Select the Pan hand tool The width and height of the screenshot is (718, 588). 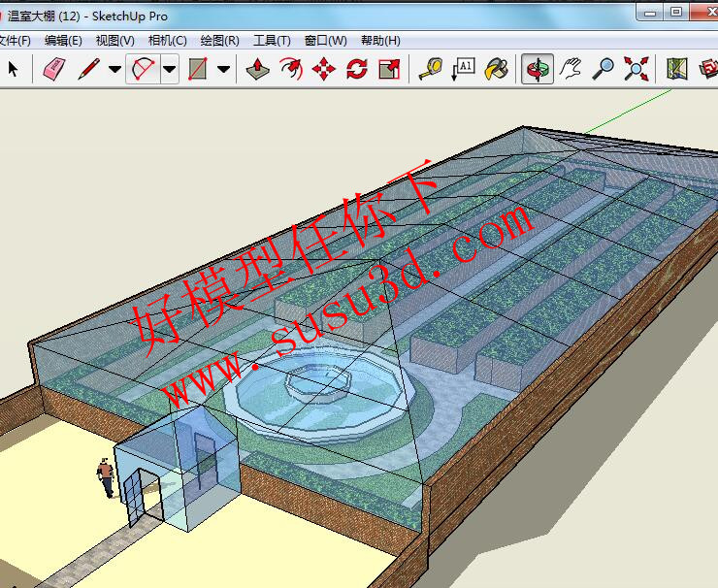571,69
